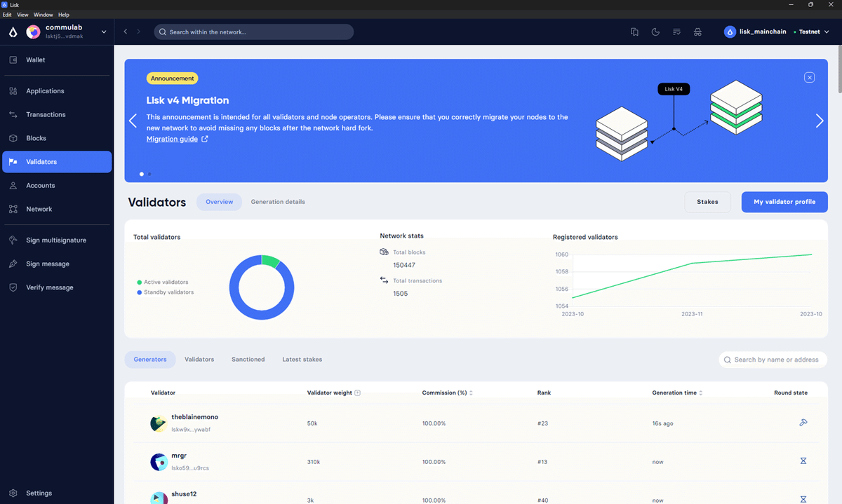
Task: Open Transactions in the sidebar
Action: tap(57, 114)
